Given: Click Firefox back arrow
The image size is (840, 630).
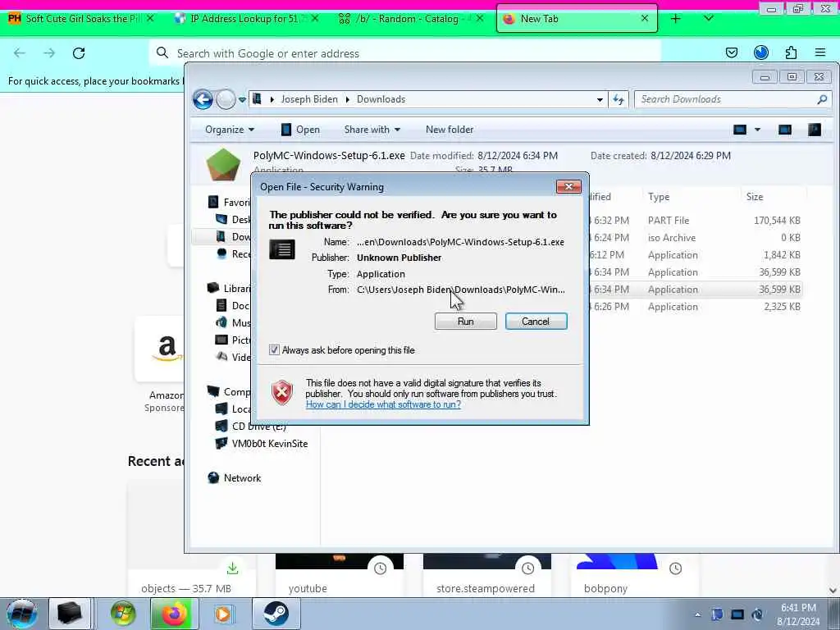Looking at the screenshot, I should click(x=20, y=53).
